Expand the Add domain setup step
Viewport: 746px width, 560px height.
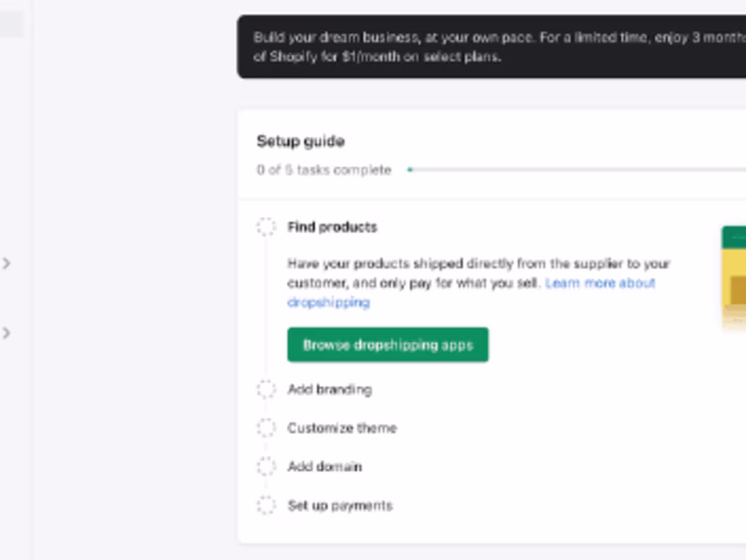[x=325, y=466]
